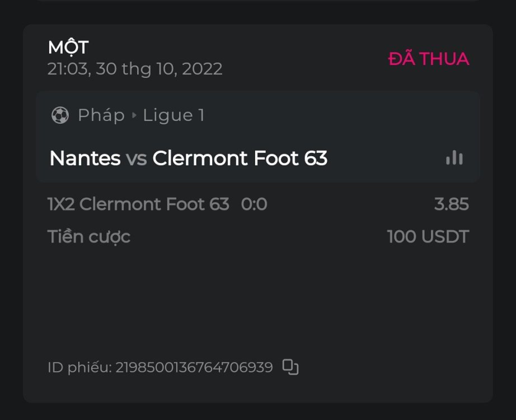Click the breadcrumb arrow between Pháp and Ligue 1
The image size is (516, 420).
(x=134, y=115)
